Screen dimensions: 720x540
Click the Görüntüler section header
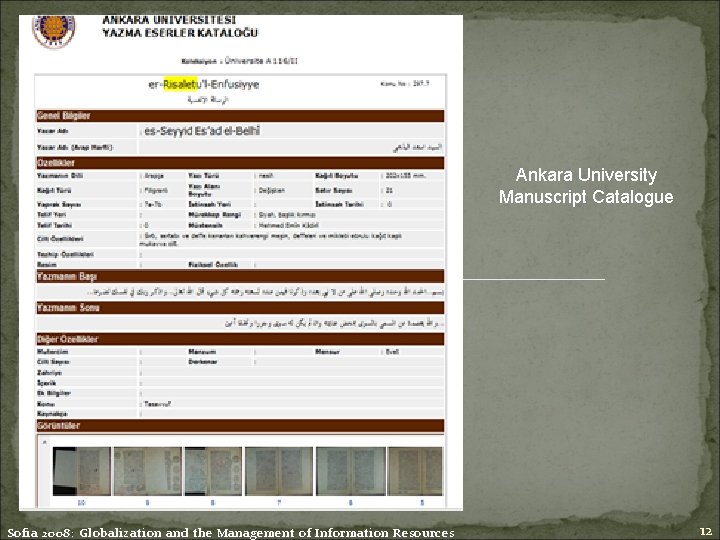pyautogui.click(x=240, y=426)
